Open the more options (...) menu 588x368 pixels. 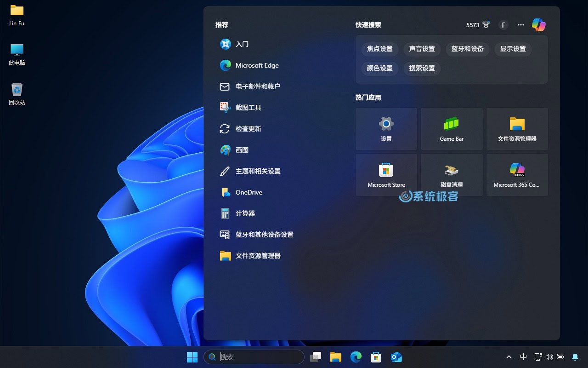click(x=520, y=25)
